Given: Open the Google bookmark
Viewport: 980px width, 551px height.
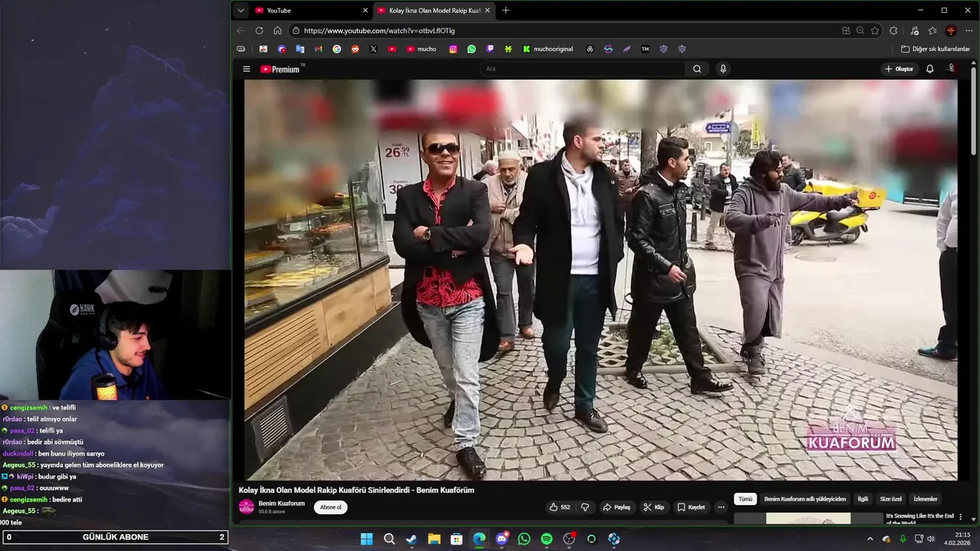Looking at the screenshot, I should coord(337,49).
